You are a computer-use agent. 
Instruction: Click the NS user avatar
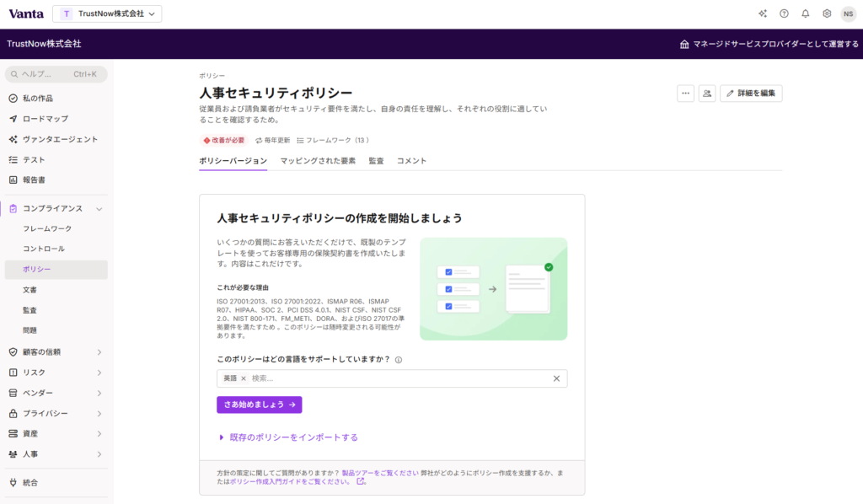(848, 13)
